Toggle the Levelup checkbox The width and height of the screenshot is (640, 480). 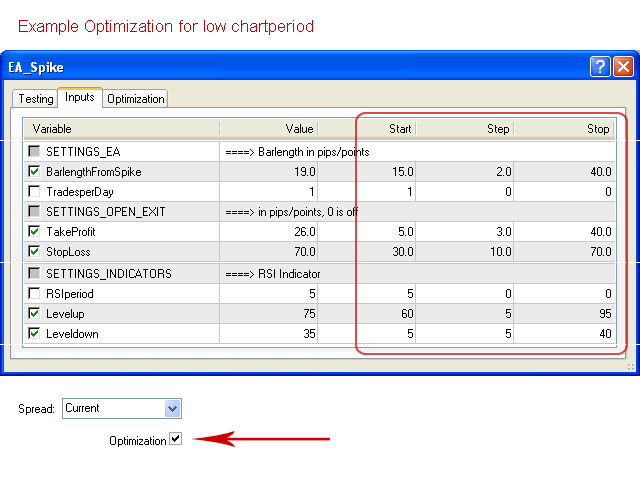tap(35, 313)
